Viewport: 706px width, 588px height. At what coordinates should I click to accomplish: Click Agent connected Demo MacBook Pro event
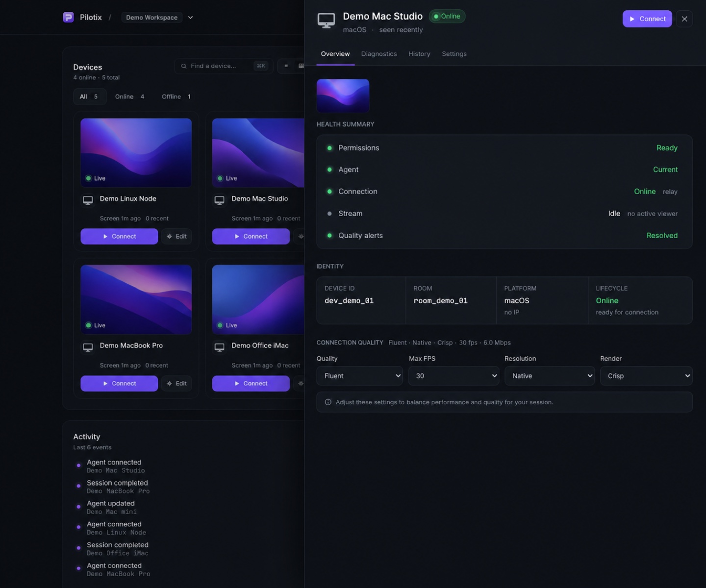(118, 570)
